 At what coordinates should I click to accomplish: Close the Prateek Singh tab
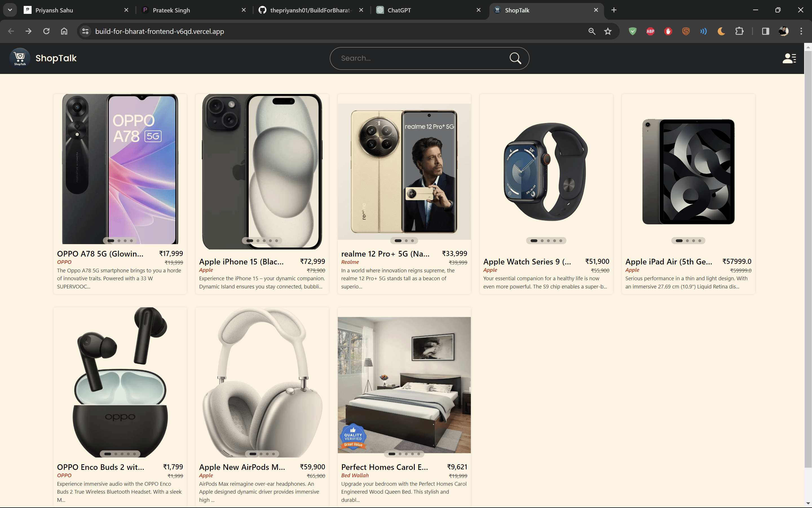point(244,10)
